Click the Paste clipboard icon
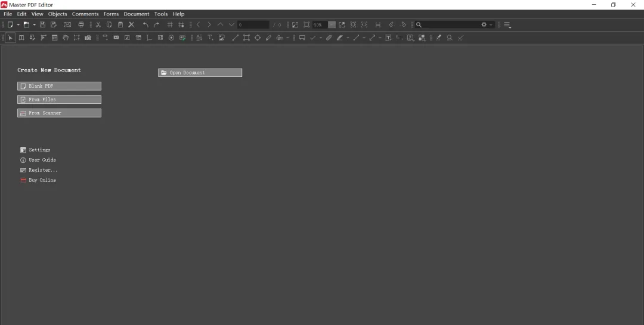Image resolution: width=644 pixels, height=325 pixels. click(x=120, y=24)
